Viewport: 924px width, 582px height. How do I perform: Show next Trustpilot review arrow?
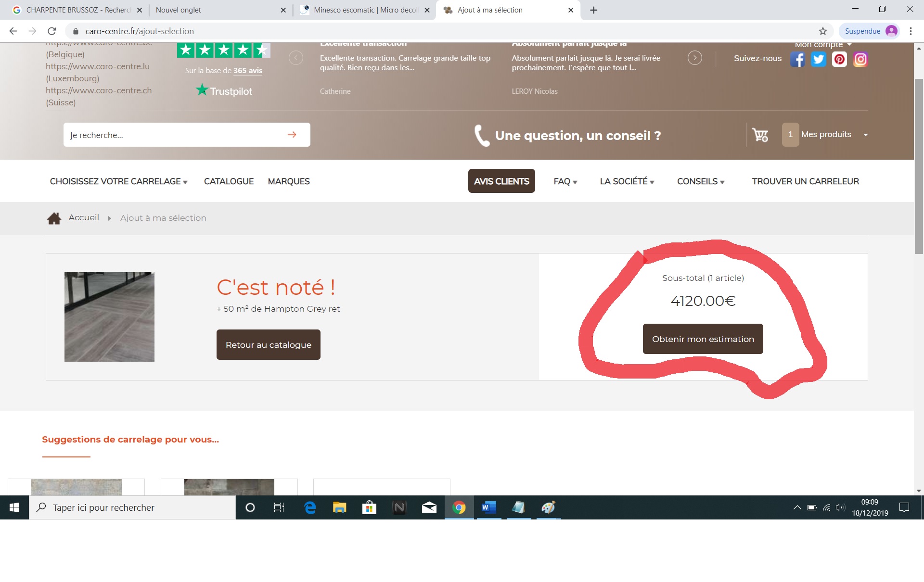694,58
